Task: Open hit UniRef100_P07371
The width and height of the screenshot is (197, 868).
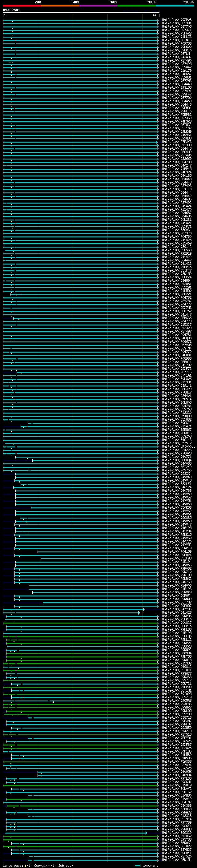Action: [177, 30]
